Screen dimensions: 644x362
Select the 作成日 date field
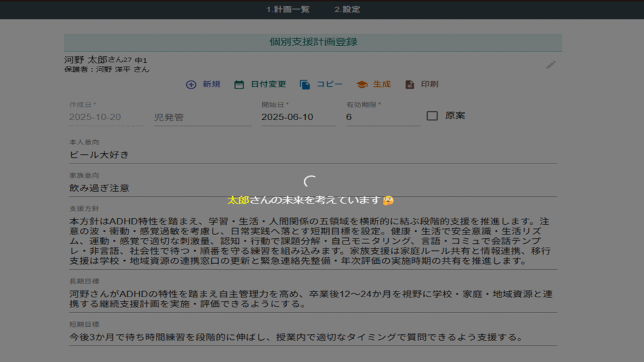[106, 117]
